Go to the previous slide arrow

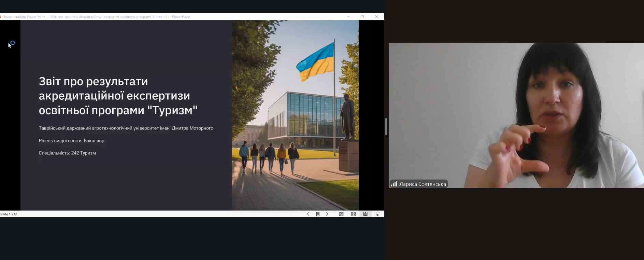[308, 214]
